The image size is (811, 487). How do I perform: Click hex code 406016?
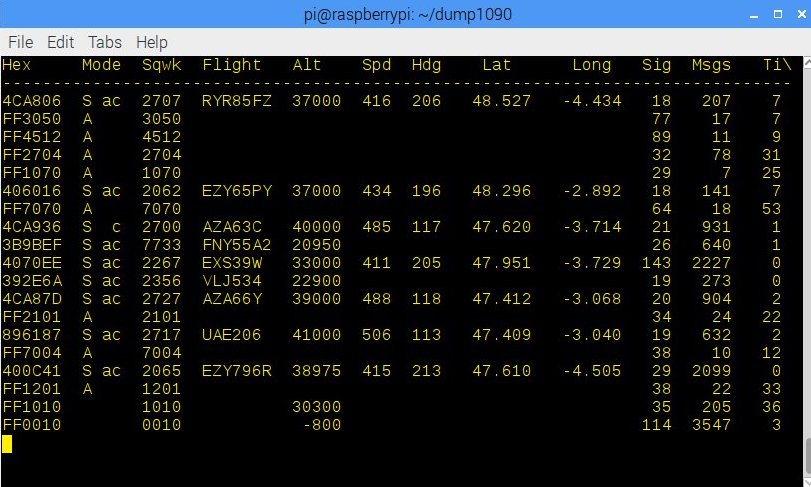coord(32,191)
